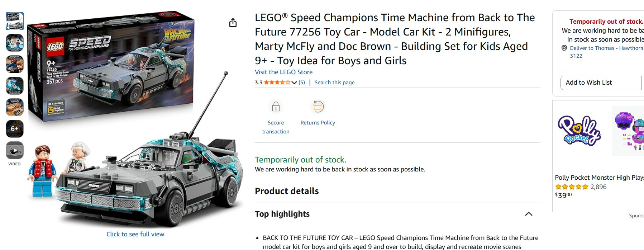The width and height of the screenshot is (644, 250).
Task: View thumbnail of hands building the car
Action: [x=15, y=107]
